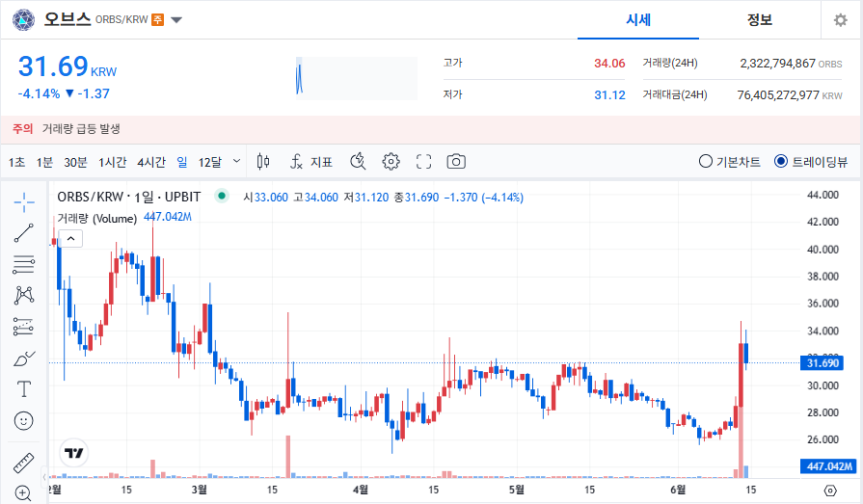Click the 447.042M volume axis label

828,466
